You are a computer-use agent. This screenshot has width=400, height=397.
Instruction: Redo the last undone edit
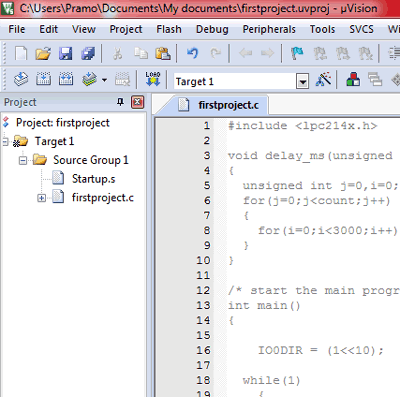[x=216, y=53]
